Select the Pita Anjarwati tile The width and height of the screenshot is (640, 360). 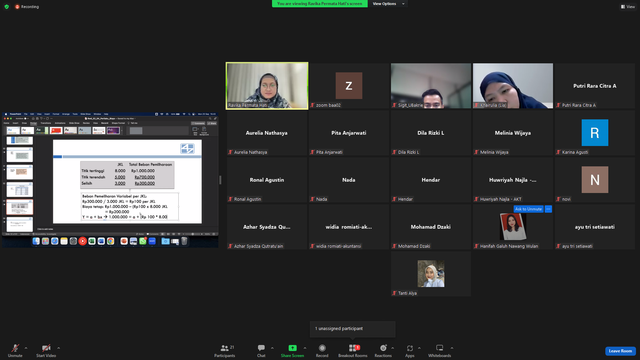349,133
